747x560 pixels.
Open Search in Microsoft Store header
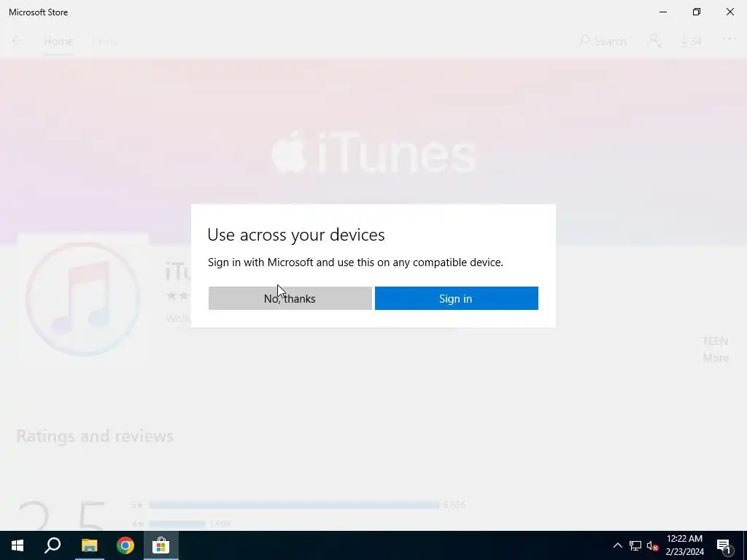coord(602,42)
